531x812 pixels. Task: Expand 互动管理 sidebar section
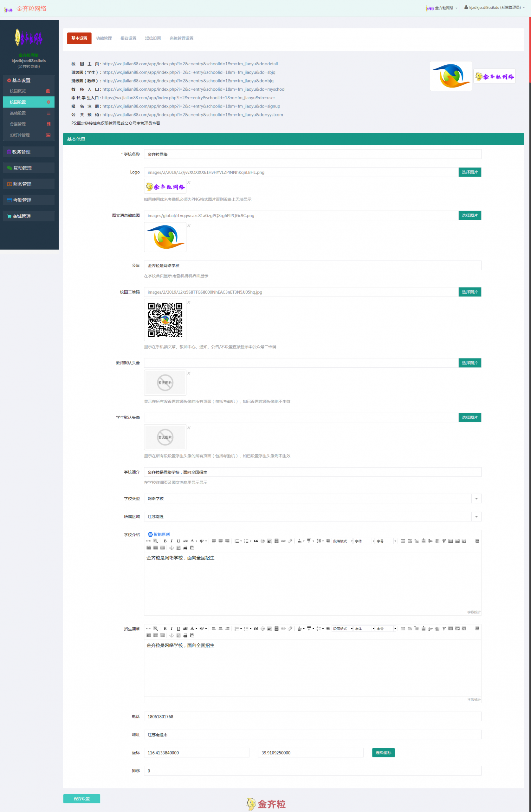point(29,168)
